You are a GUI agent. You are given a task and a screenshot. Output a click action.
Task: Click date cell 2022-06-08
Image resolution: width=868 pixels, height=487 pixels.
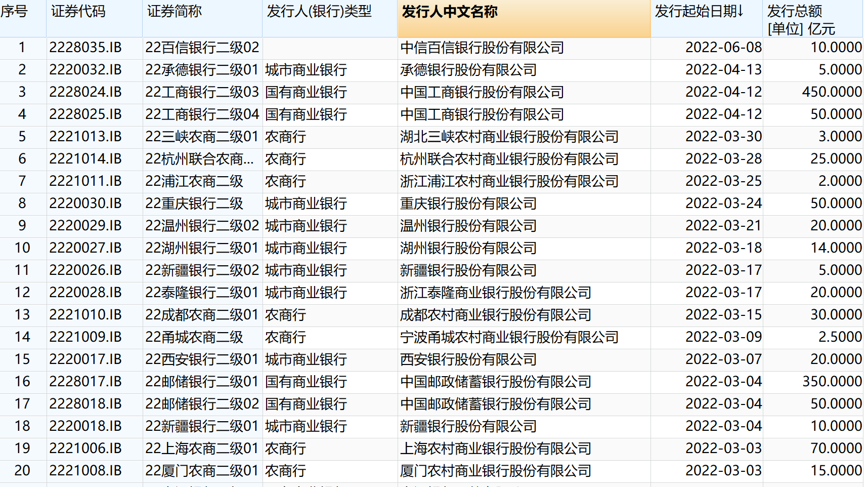723,48
